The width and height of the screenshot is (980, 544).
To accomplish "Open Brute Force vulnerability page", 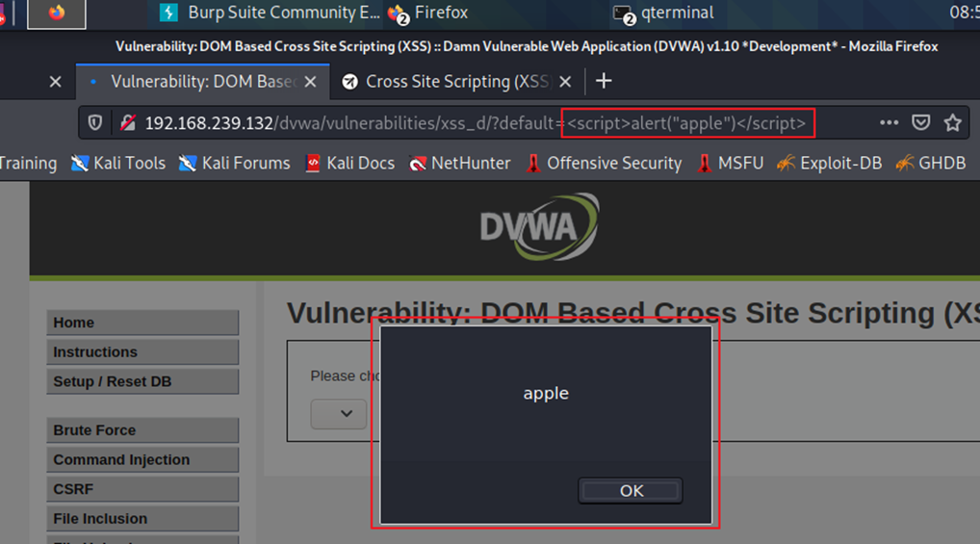I will click(142, 430).
